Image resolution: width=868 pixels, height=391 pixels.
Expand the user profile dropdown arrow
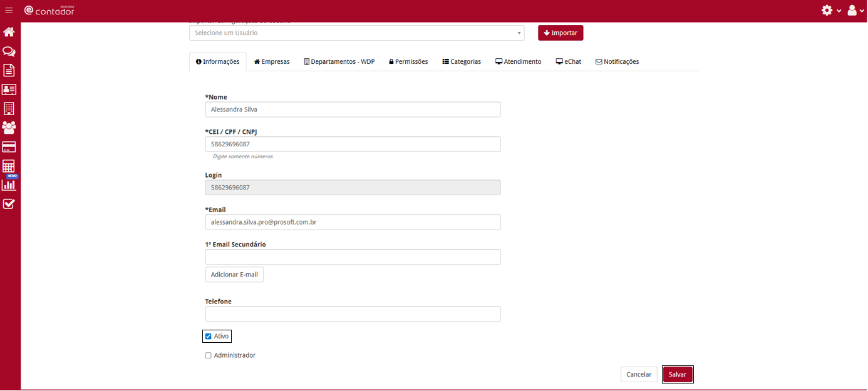click(862, 11)
